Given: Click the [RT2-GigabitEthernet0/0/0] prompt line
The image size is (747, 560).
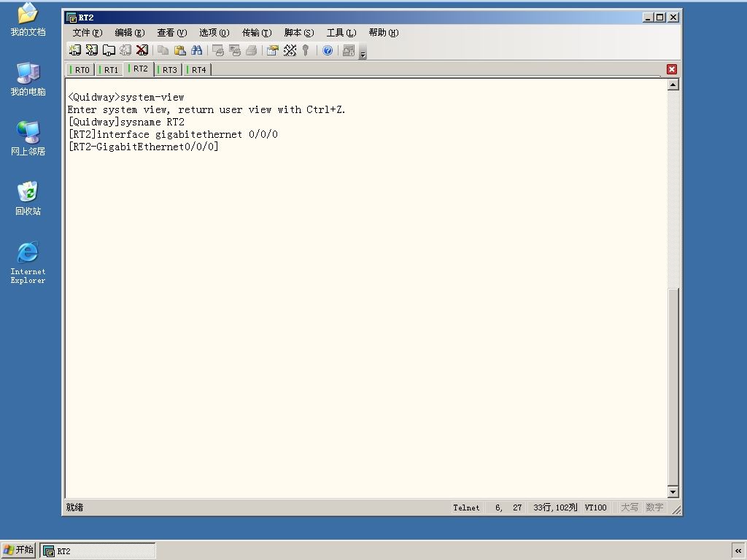Looking at the screenshot, I should click(144, 147).
